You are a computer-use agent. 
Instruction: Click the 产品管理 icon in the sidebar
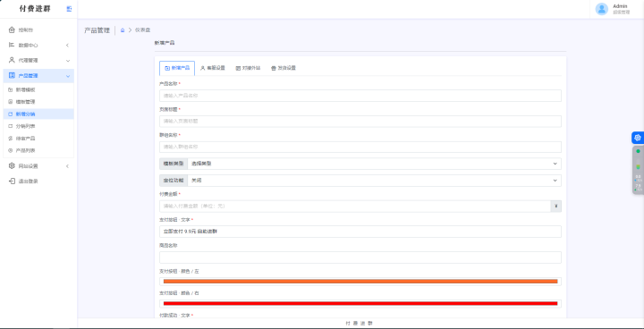[12, 76]
